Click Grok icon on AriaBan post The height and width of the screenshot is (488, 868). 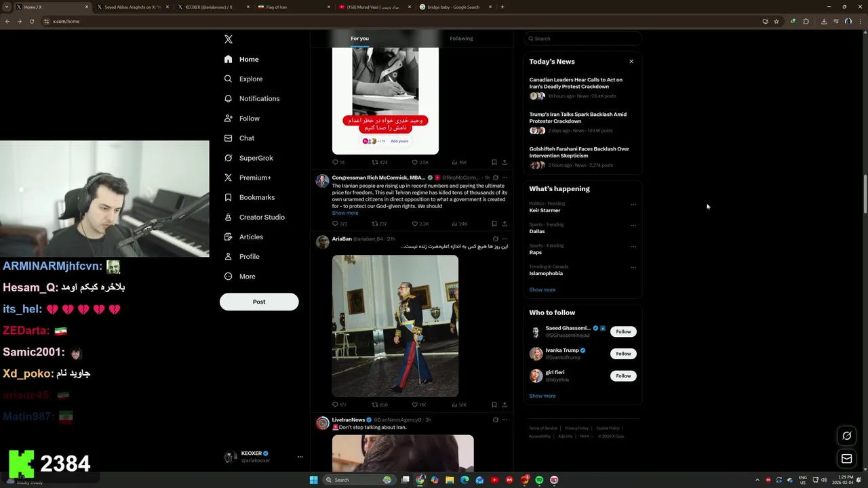[496, 239]
